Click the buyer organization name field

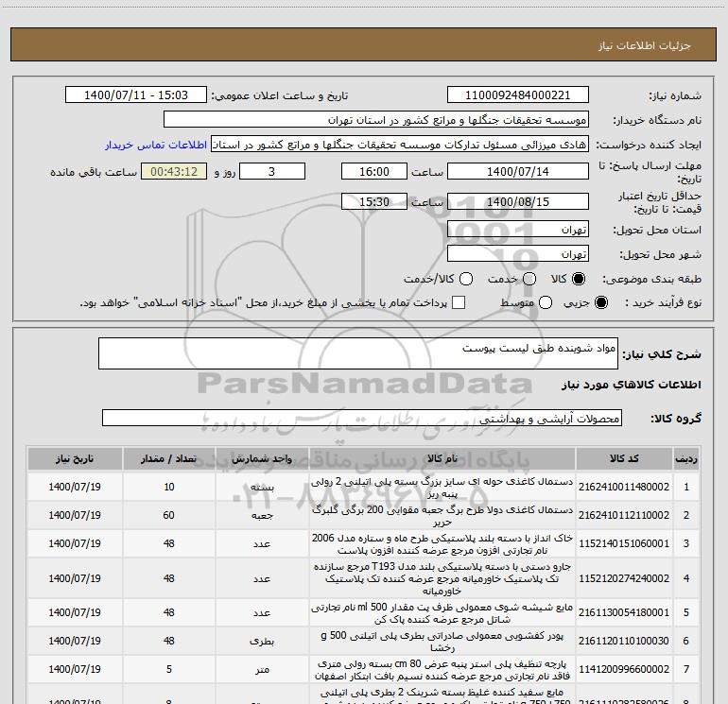[376, 119]
